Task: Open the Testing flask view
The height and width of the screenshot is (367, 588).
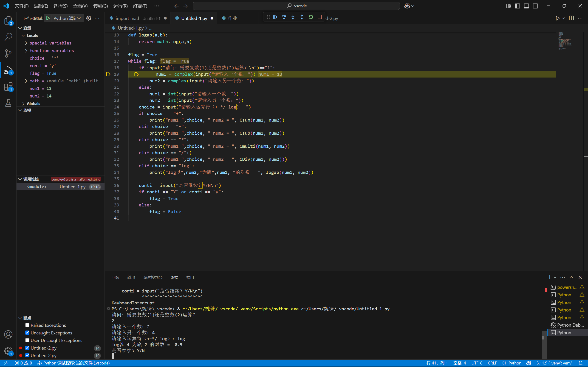Action: [x=8, y=103]
